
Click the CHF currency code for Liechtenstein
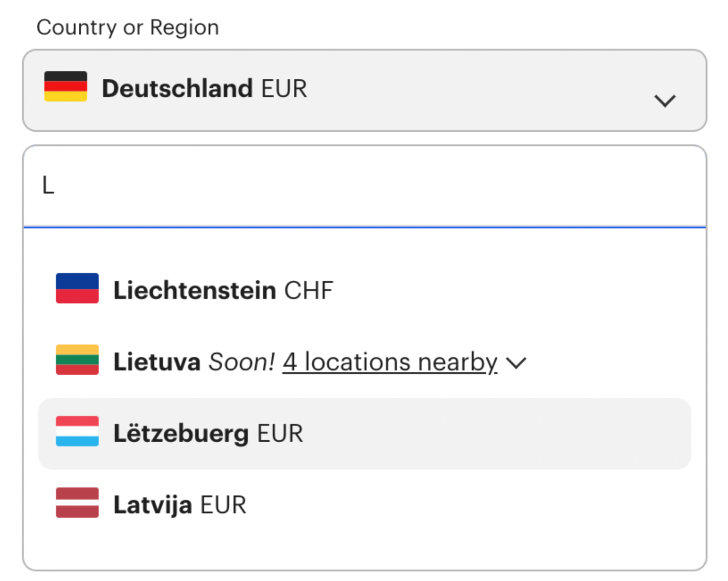(x=309, y=290)
